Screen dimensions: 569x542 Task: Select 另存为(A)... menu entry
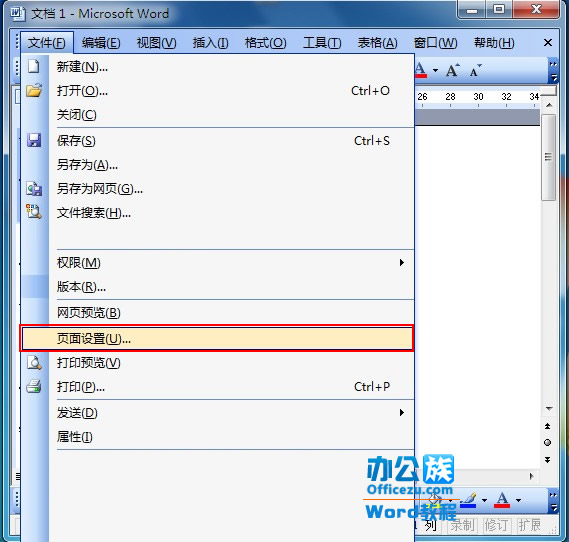(x=218, y=165)
